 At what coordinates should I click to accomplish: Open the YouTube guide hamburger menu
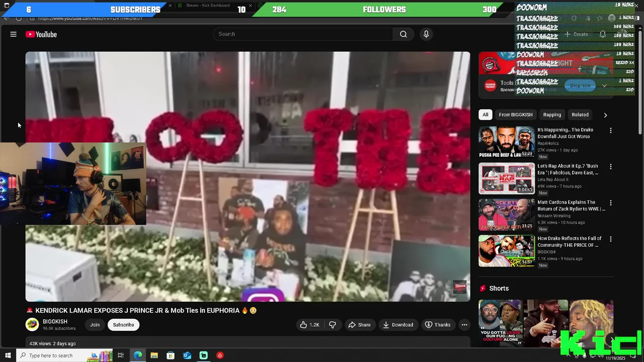click(x=14, y=34)
